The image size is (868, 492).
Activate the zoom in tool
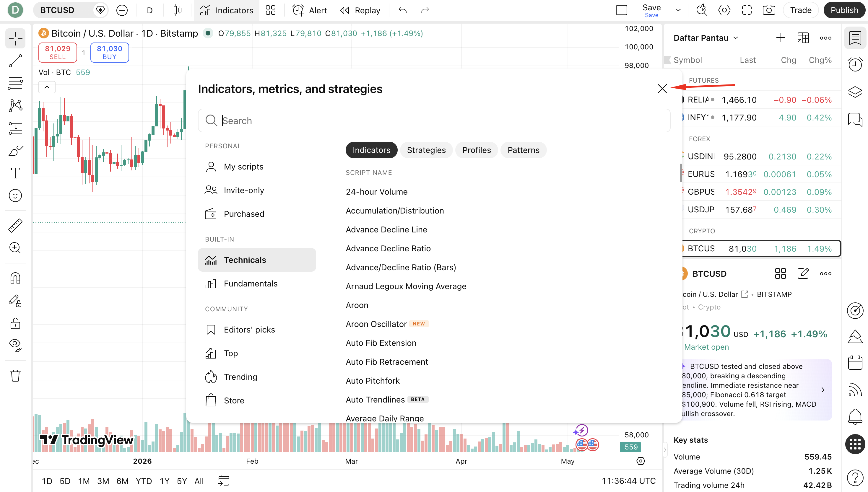15,248
